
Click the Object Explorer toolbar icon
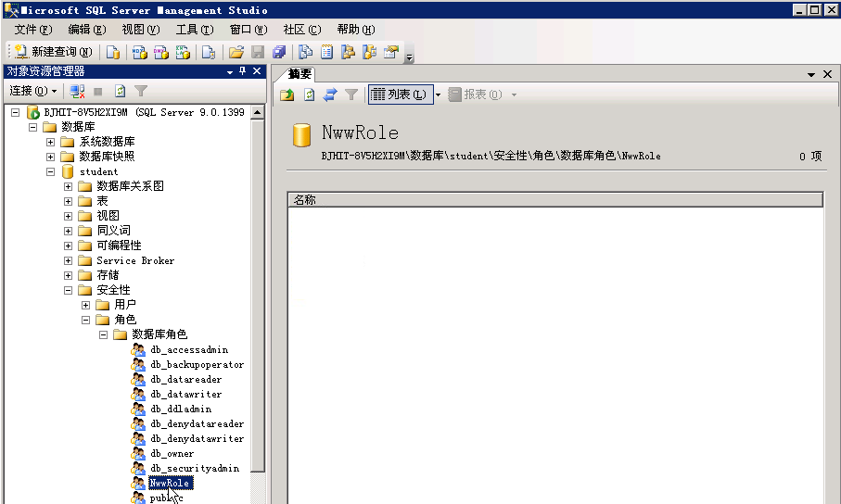tap(348, 52)
